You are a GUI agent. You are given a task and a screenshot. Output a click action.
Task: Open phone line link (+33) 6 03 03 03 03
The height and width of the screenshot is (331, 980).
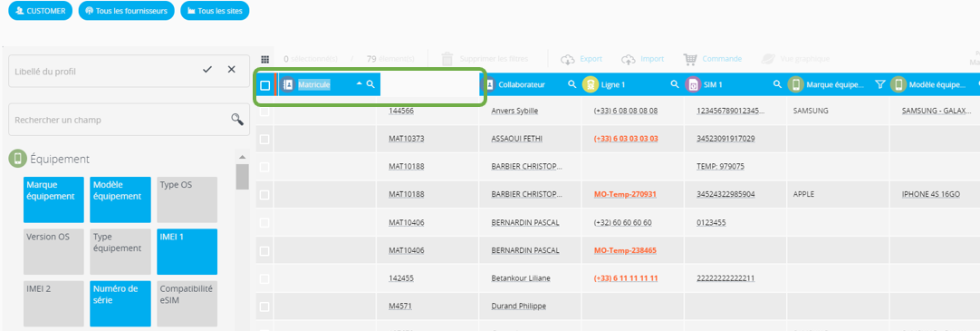click(x=626, y=138)
